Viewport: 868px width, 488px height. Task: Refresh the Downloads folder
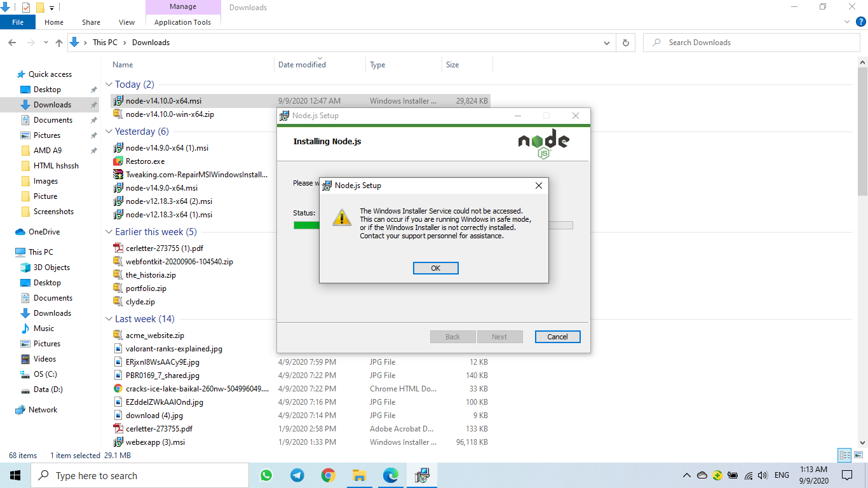coord(626,43)
